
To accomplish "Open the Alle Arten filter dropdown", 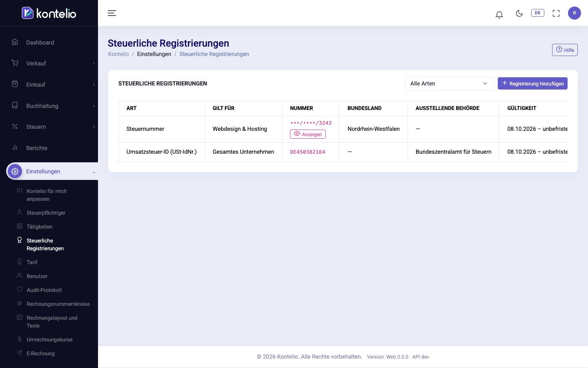I will [450, 83].
